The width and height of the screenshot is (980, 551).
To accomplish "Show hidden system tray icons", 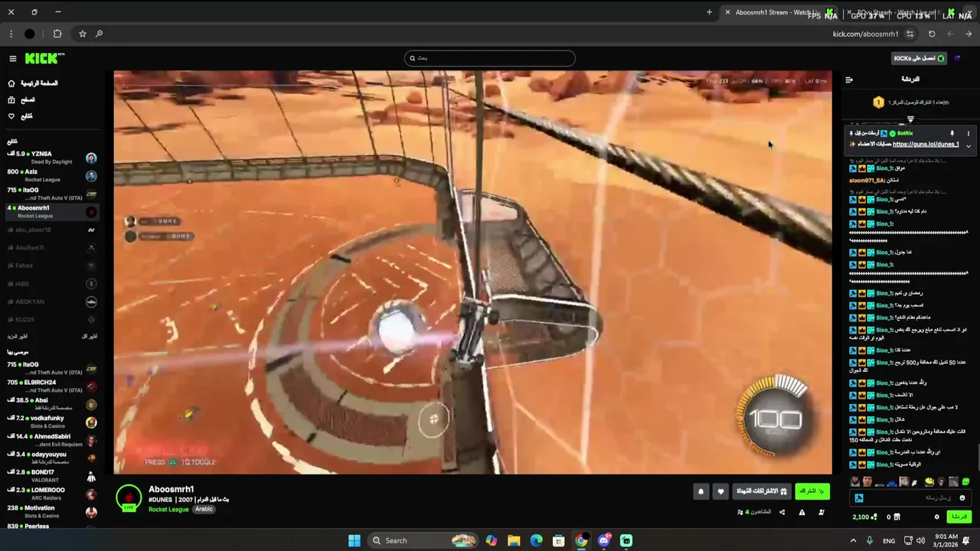I will [x=853, y=540].
